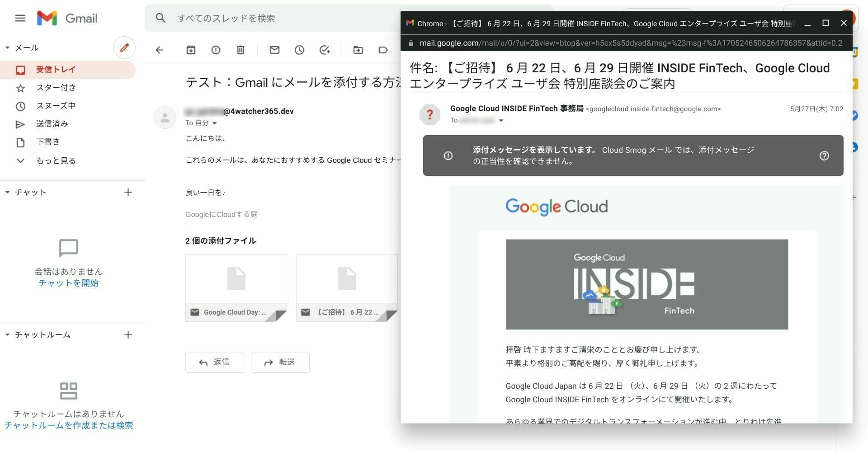Click sender name Google Cloud INSIDE FinTech 事務局
Image resolution: width=868 pixels, height=452 pixels.
[x=517, y=108]
